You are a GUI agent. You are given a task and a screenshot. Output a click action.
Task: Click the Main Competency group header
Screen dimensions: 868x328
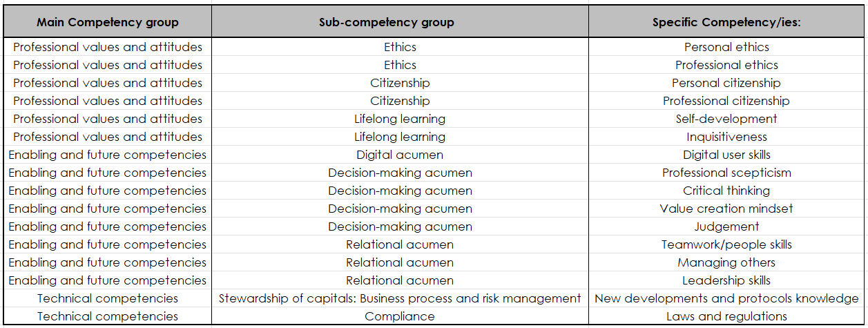[108, 22]
